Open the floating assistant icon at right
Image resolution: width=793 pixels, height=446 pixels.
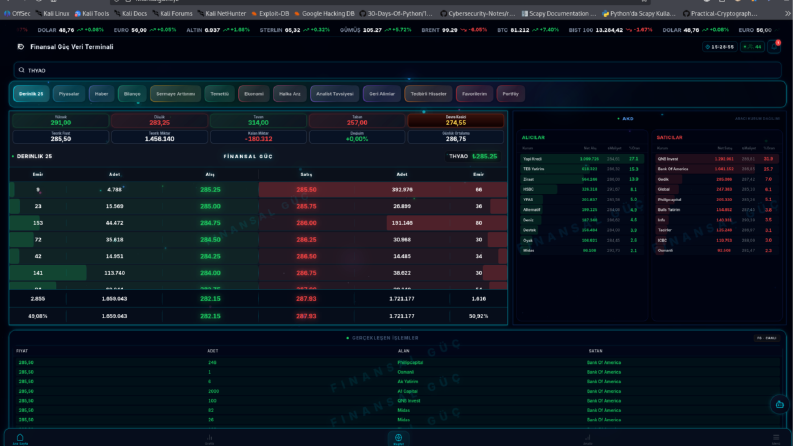[779, 404]
